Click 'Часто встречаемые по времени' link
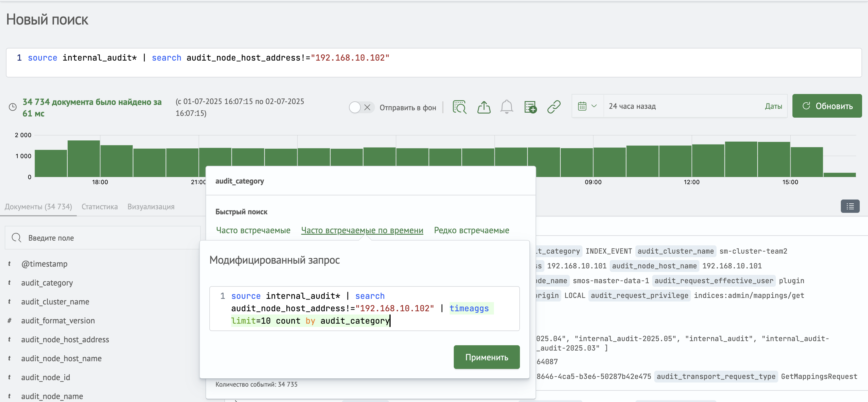 point(362,230)
